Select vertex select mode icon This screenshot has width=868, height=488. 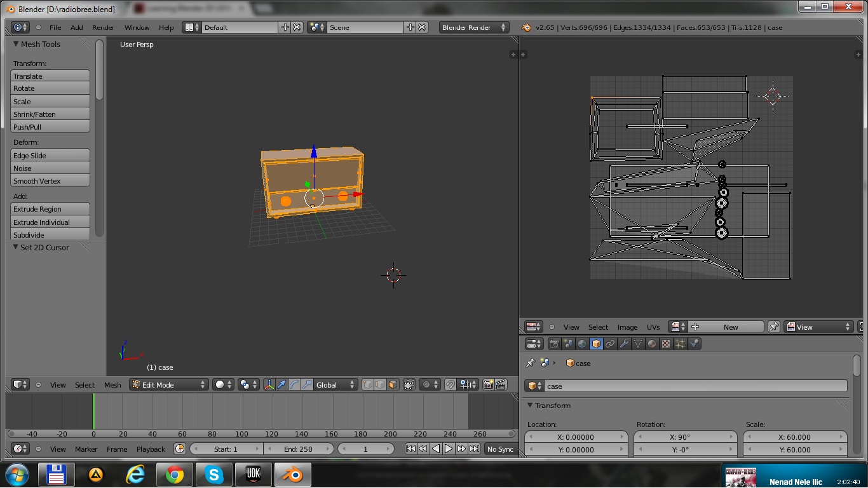pos(368,384)
